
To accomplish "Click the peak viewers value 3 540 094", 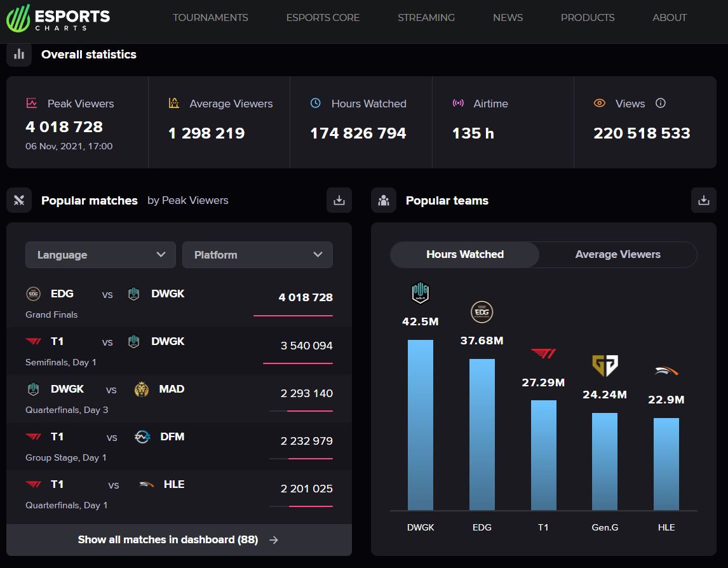I will [x=306, y=346].
